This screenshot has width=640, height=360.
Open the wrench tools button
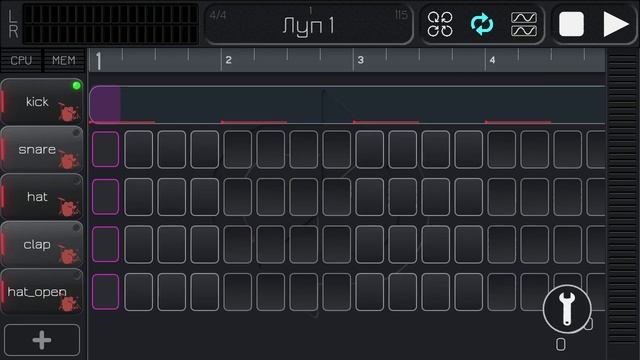[567, 309]
